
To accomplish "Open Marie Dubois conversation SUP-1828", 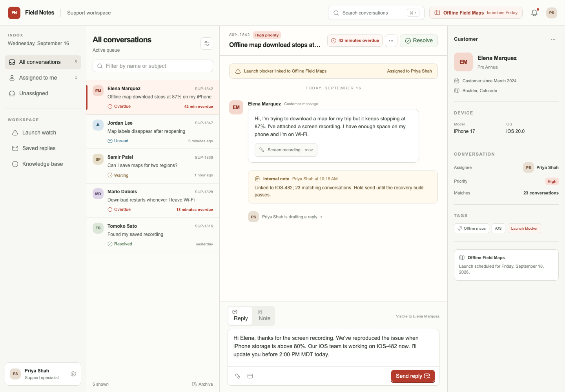I will pyautogui.click(x=153, y=201).
